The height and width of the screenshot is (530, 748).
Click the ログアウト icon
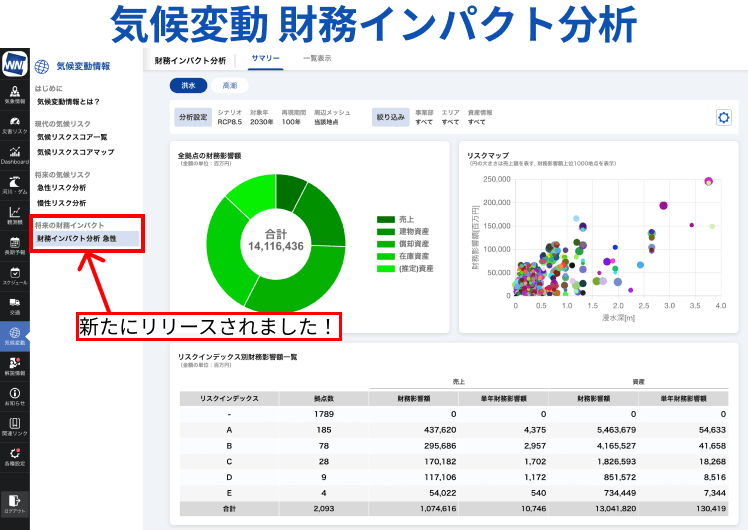(14, 502)
